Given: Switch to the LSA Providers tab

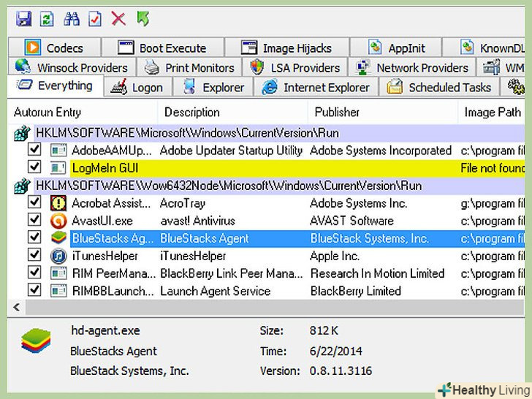Looking at the screenshot, I should [x=294, y=67].
